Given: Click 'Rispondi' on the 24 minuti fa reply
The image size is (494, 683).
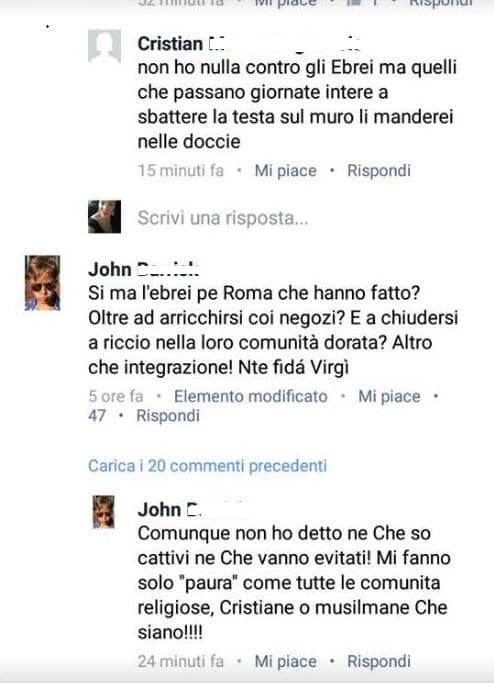Looking at the screenshot, I should tap(379, 661).
